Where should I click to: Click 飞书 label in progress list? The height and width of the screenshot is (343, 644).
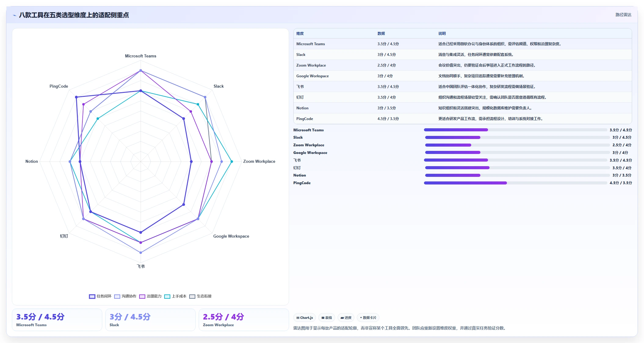click(297, 160)
